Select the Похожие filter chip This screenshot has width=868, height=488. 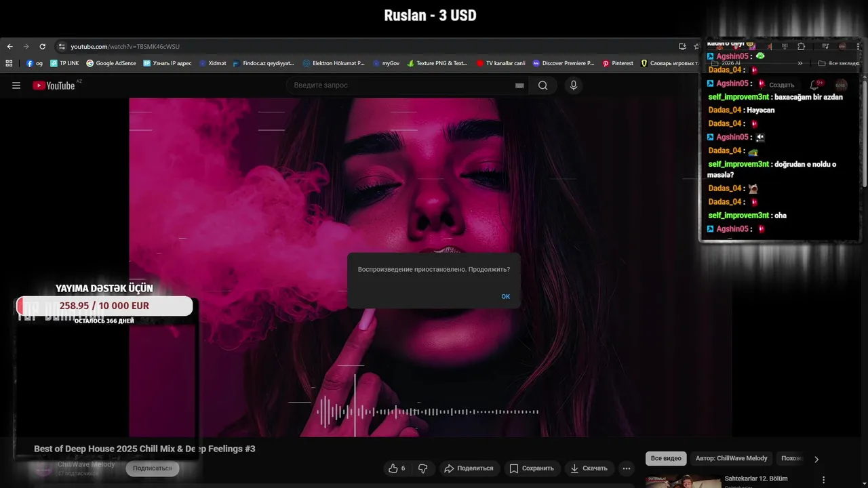[x=791, y=459]
